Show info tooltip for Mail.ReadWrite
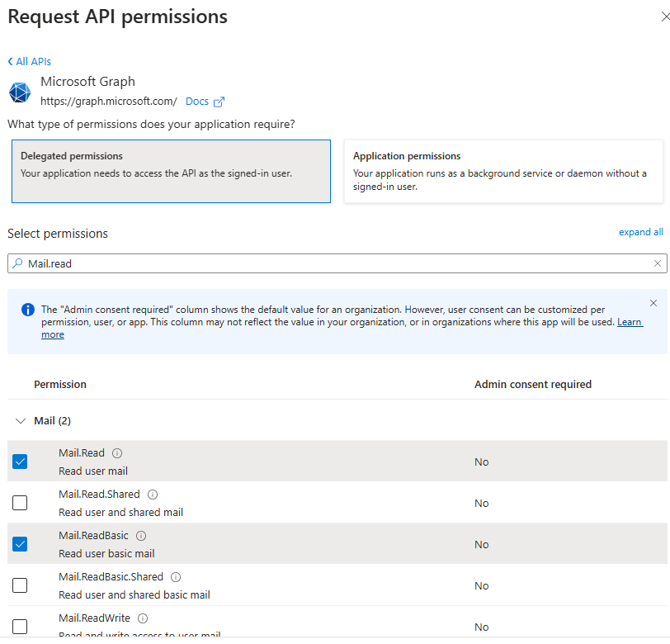The width and height of the screenshot is (670, 644). [x=143, y=618]
